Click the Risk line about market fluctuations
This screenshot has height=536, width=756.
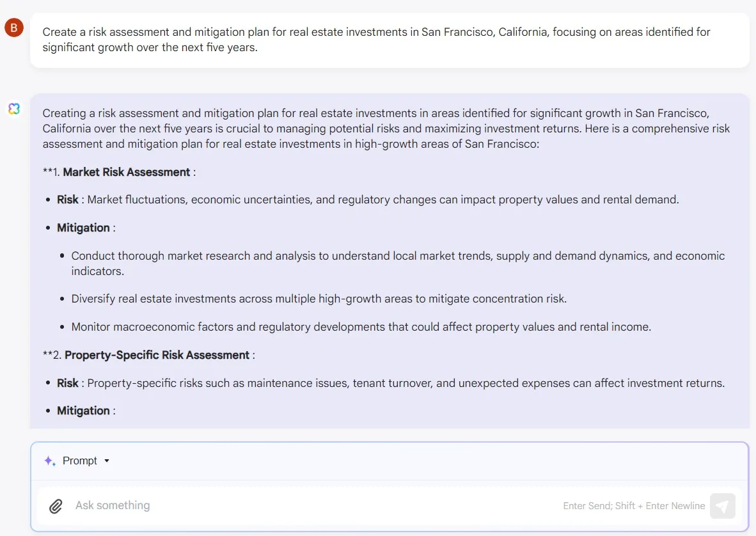(368, 200)
